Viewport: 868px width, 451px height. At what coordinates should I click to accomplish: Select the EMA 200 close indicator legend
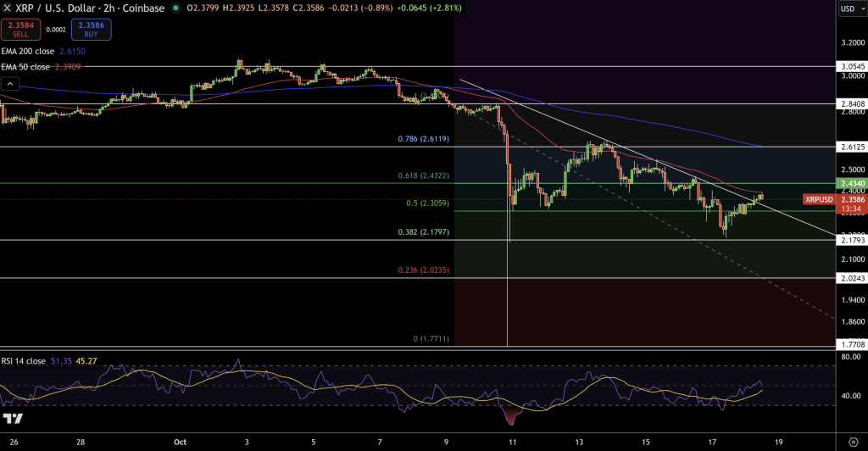(42, 52)
